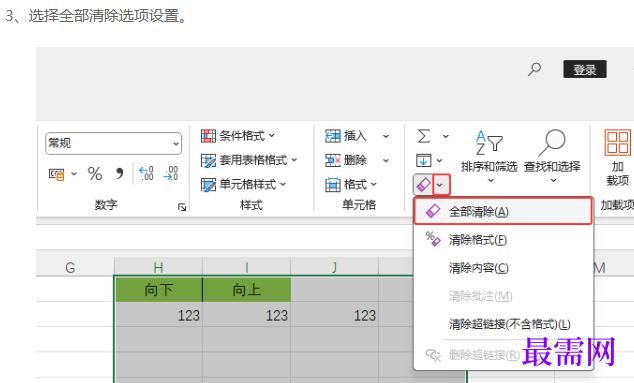This screenshot has width=634, height=383.
Task: Click the accounting number format icon
Action: tap(57, 174)
